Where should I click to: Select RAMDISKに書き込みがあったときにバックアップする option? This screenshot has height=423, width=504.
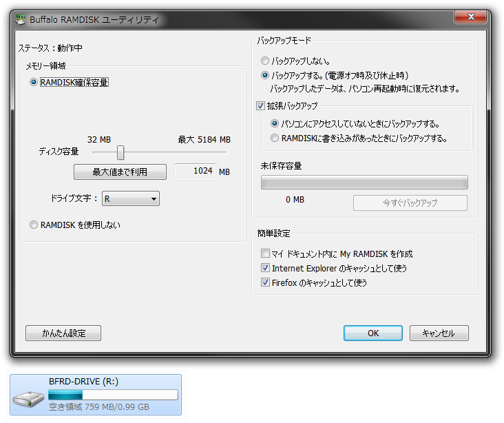[275, 138]
